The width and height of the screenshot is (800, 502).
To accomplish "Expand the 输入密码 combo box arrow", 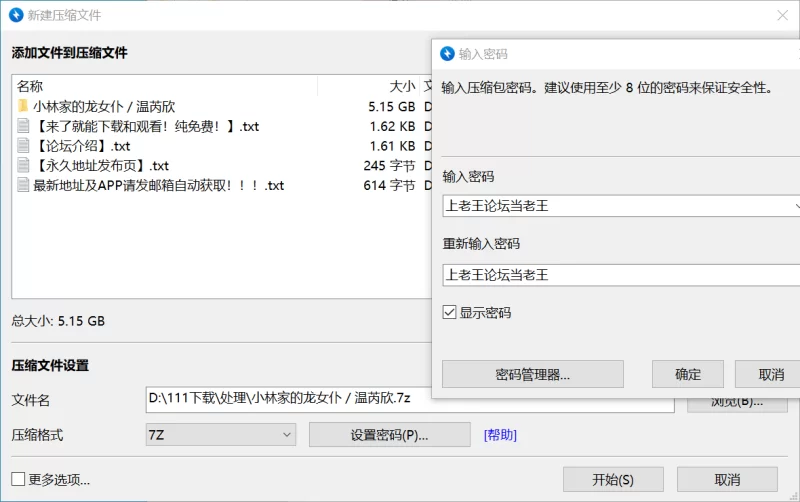I will [x=796, y=206].
